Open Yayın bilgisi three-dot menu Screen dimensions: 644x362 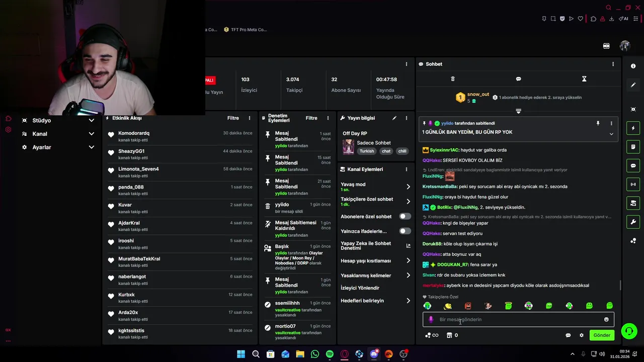pos(406,118)
